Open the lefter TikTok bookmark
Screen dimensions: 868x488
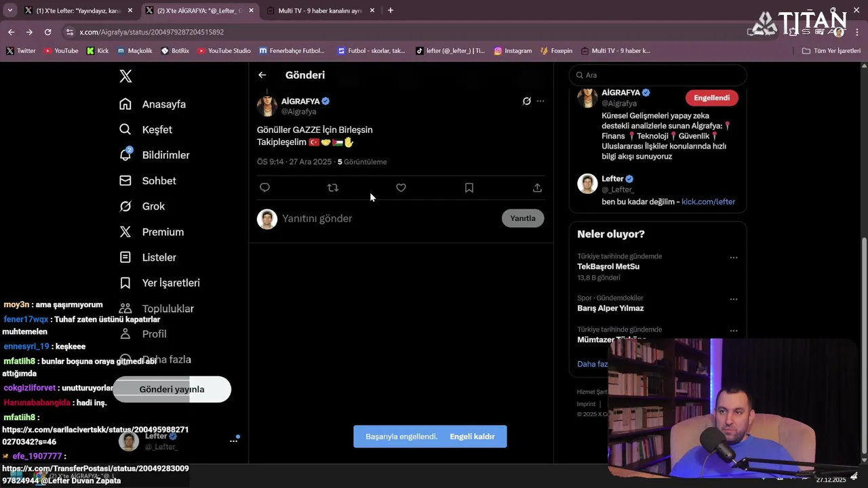[450, 51]
